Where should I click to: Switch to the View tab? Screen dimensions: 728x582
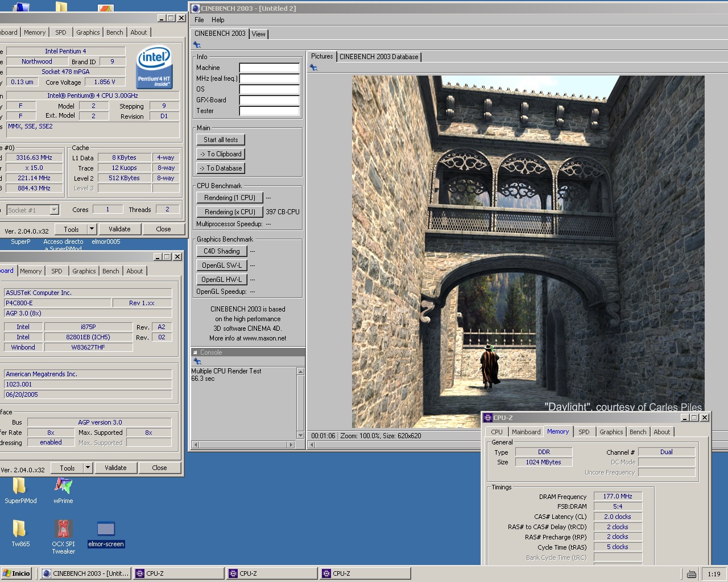258,34
